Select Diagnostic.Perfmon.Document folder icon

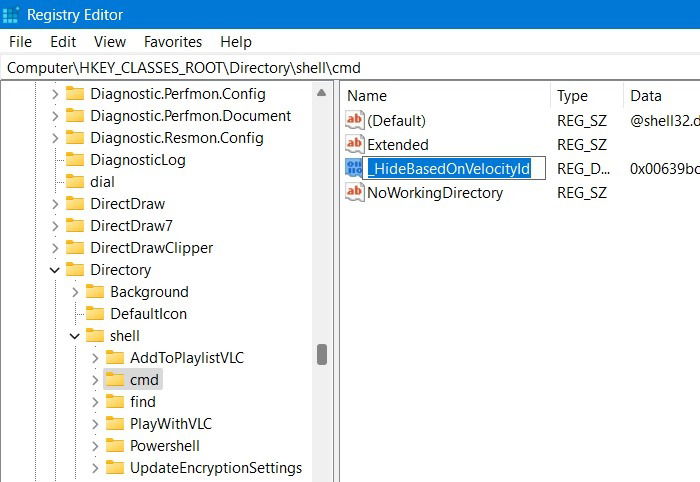click(75, 116)
